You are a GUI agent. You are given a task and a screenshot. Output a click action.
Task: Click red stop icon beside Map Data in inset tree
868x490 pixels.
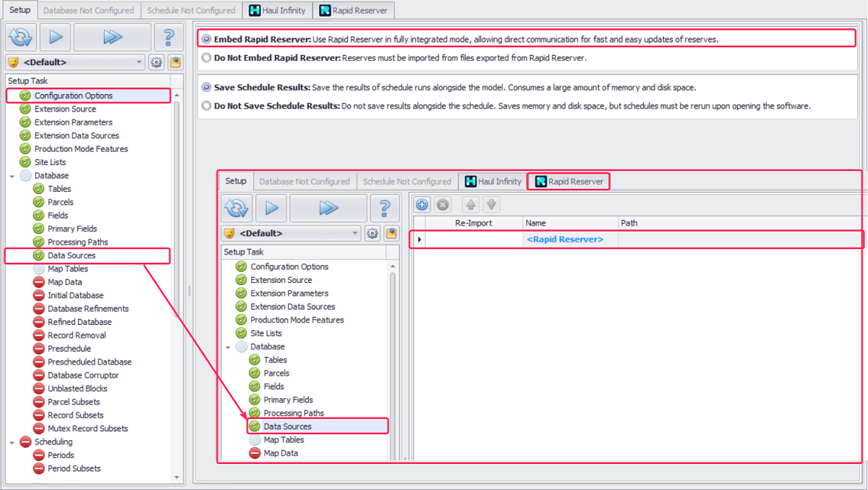[255, 453]
